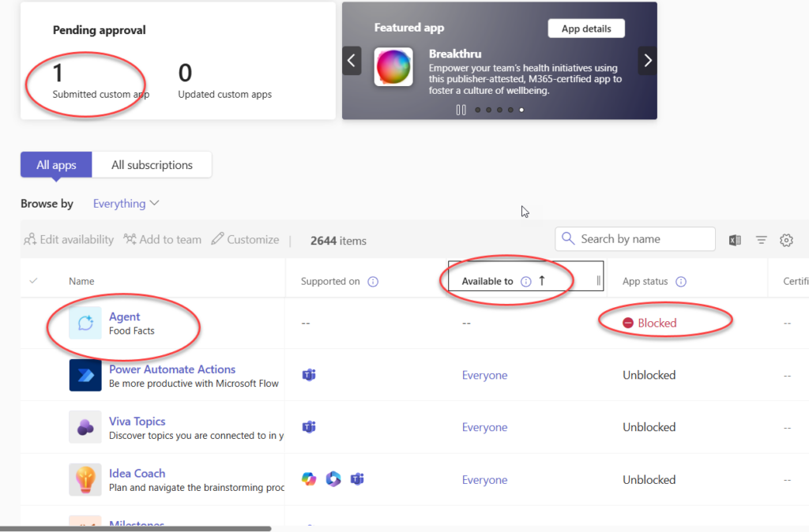
Task: Click Copilot icon in Idea Coach row
Action: coord(309,479)
